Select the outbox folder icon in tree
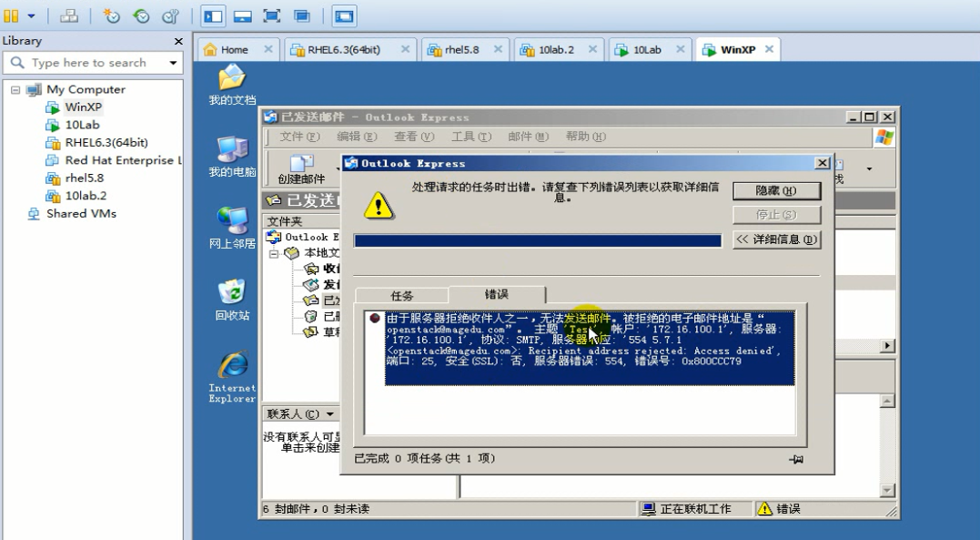Viewport: 980px width, 540px height. (310, 285)
